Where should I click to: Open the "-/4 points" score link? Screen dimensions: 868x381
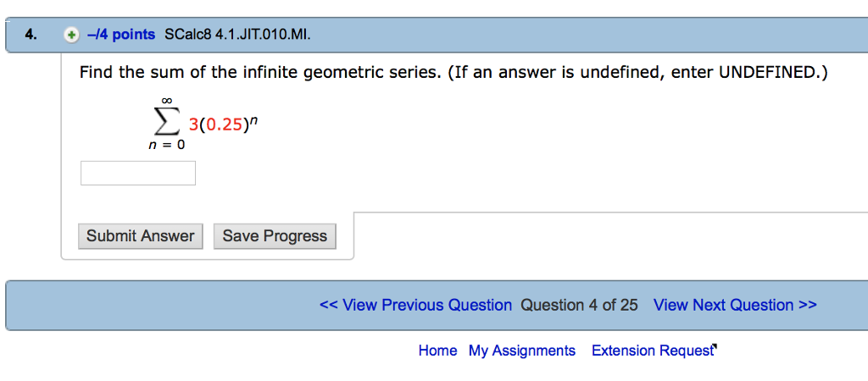point(121,35)
